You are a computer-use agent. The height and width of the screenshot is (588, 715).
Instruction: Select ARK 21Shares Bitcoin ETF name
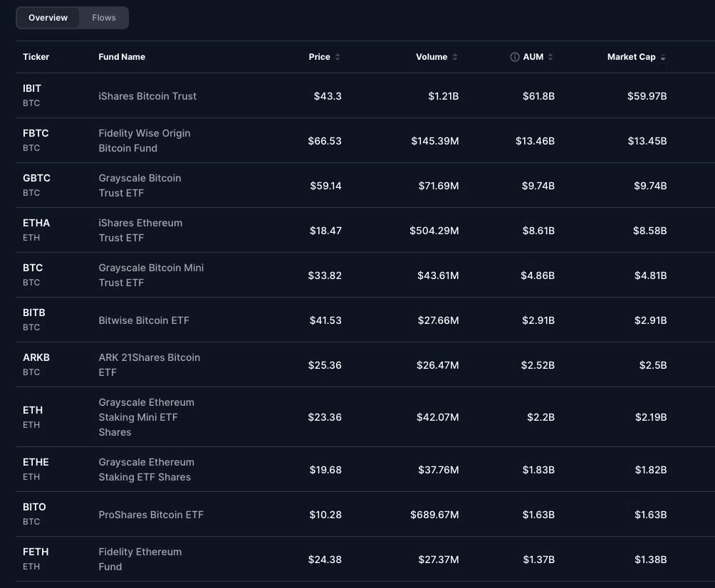click(x=149, y=364)
